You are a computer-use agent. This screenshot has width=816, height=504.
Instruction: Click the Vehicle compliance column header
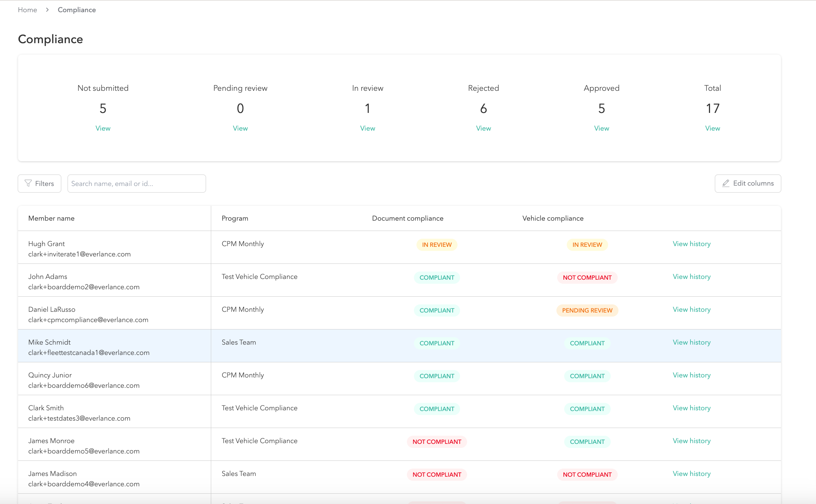(552, 218)
